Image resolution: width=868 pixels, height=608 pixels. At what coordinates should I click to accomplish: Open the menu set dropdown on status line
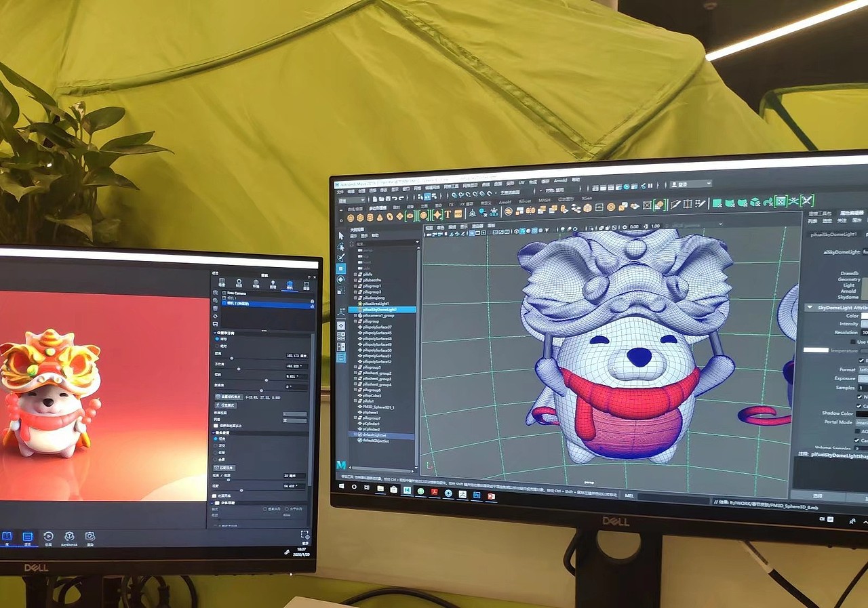click(x=352, y=200)
